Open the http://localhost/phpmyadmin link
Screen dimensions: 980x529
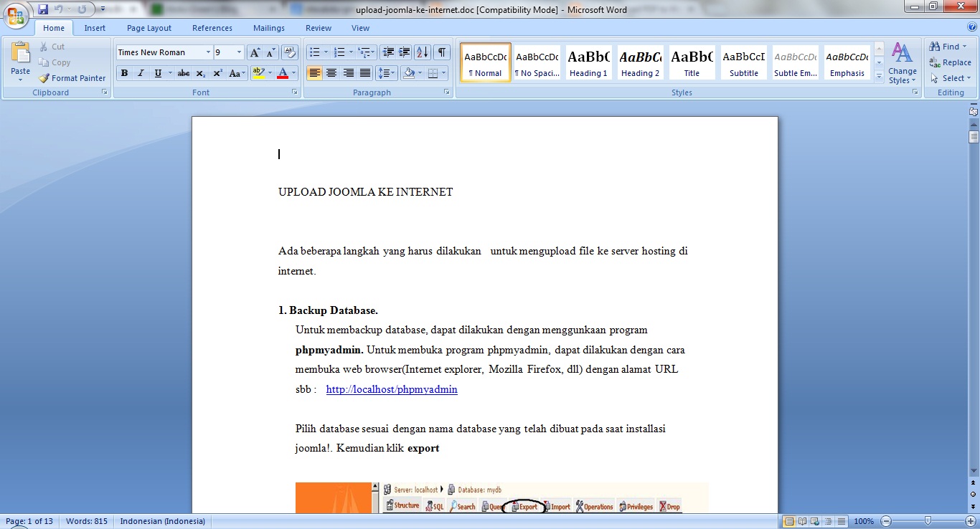click(x=392, y=389)
